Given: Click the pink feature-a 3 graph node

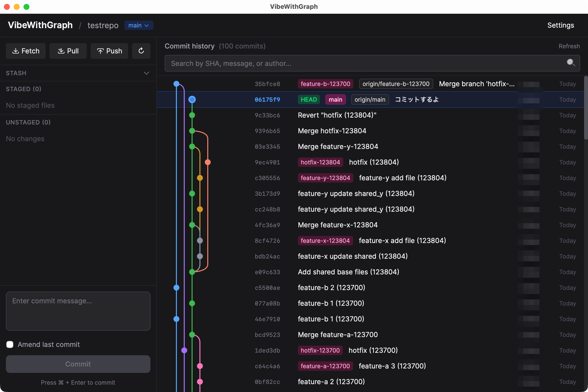Looking at the screenshot, I should pos(200,366).
